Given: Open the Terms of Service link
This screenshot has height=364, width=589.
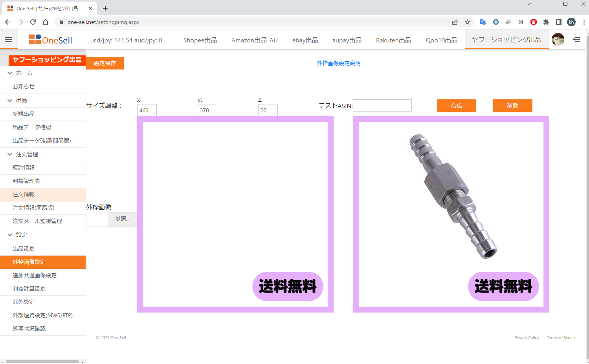Looking at the screenshot, I should [561, 337].
